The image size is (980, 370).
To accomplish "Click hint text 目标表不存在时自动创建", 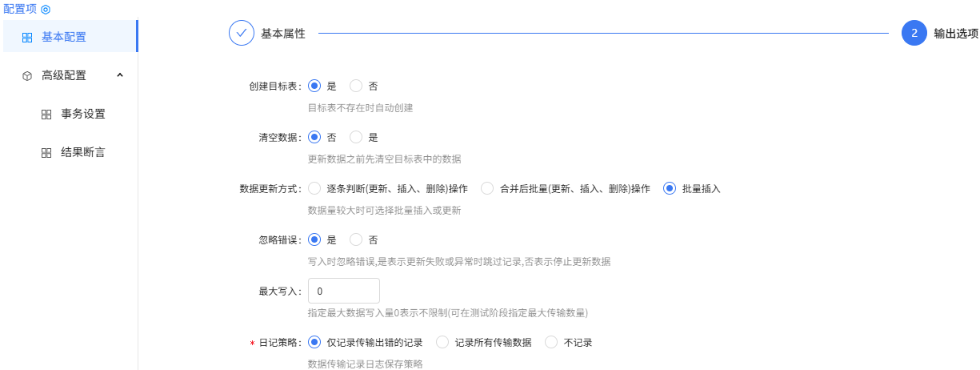I will [361, 107].
